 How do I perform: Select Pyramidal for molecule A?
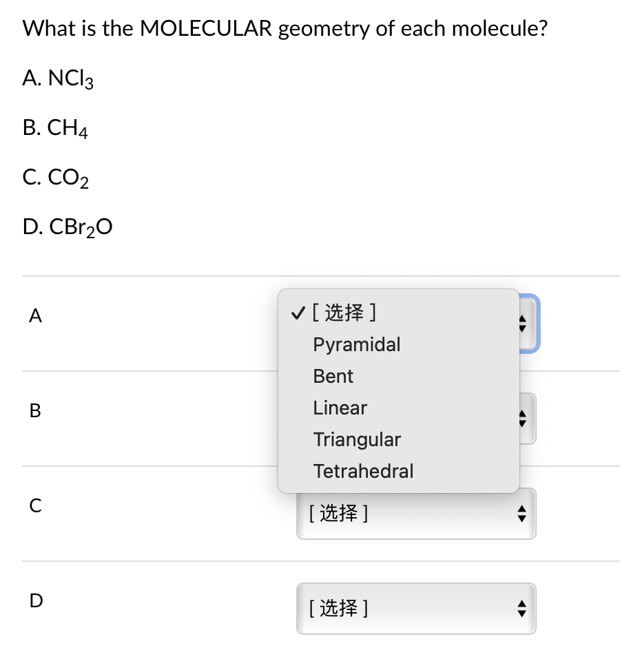point(356,344)
